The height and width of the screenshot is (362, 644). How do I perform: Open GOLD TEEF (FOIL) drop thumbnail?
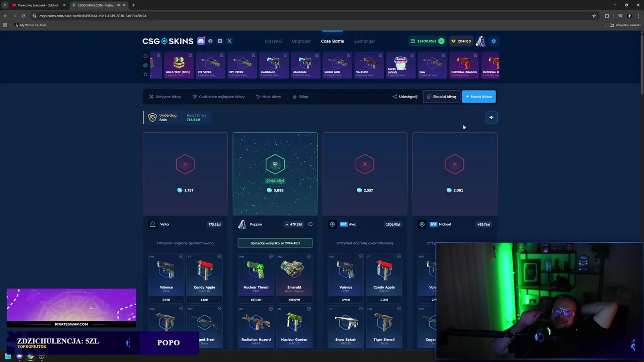[x=179, y=65]
